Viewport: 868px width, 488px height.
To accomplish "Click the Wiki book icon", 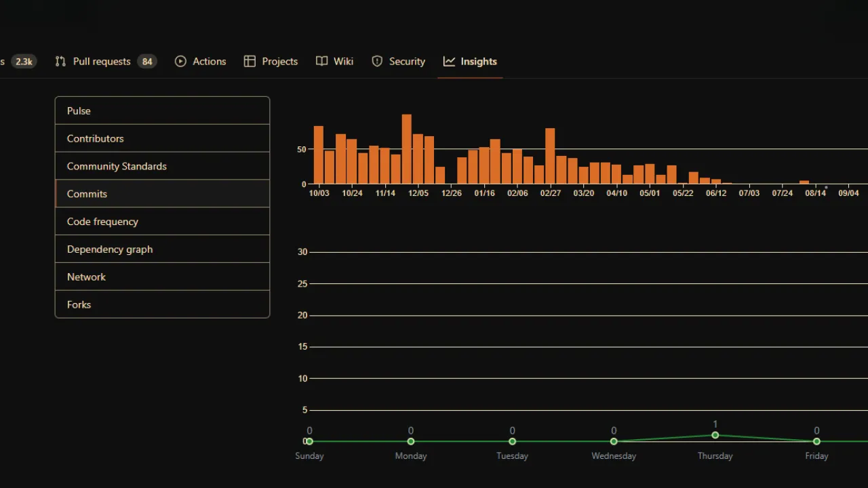I will click(322, 62).
